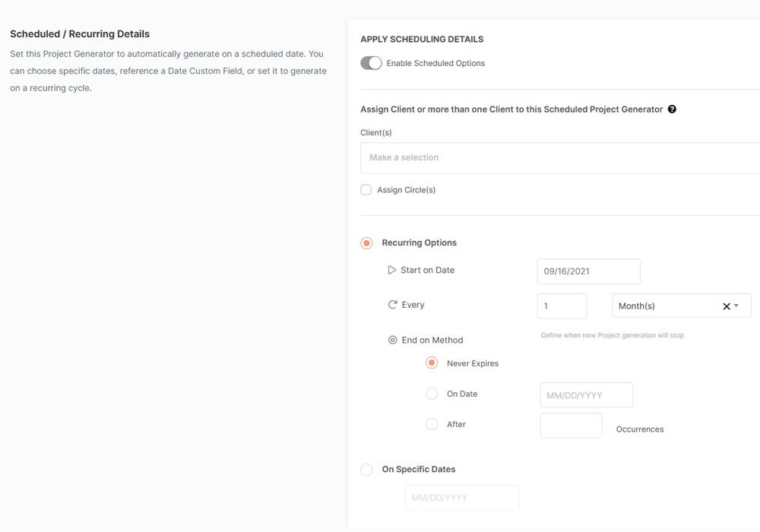
Task: Click the play icon beside Start on Date
Action: coord(392,270)
